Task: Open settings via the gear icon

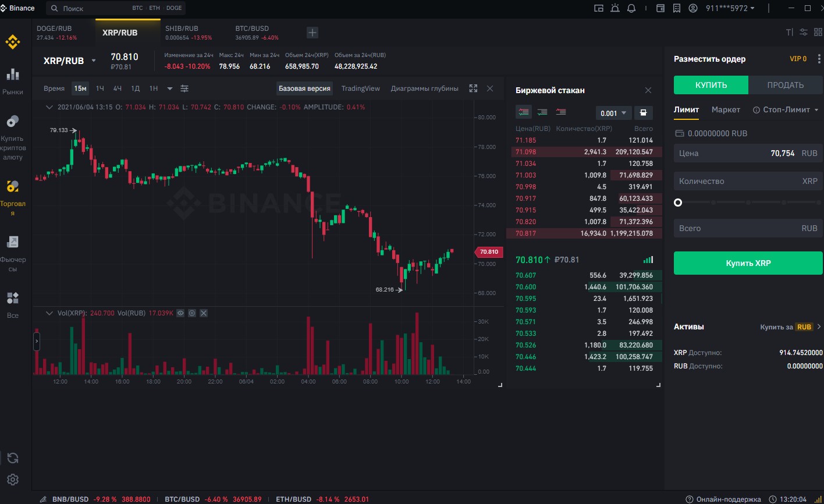Action: 13,480
